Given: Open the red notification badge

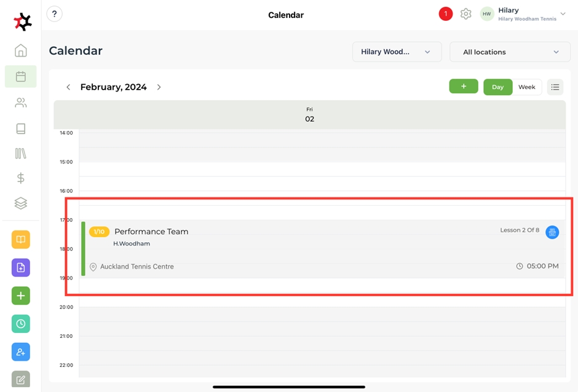Looking at the screenshot, I should click(446, 14).
